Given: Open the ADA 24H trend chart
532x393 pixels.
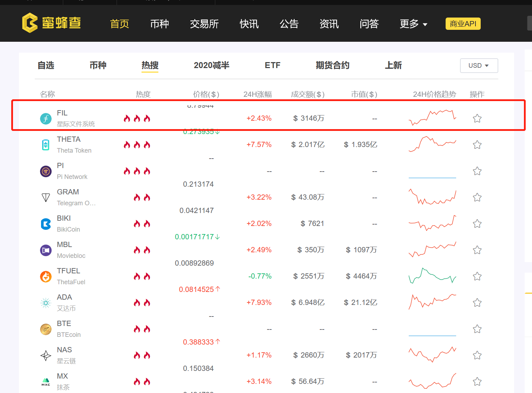Looking at the screenshot, I should [432, 302].
